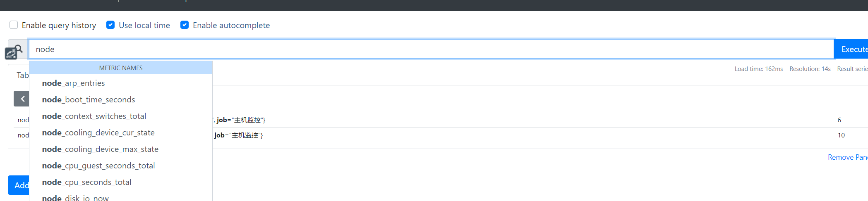Click the expression input containing node
Screen dimensions: 868x201
click(431, 49)
